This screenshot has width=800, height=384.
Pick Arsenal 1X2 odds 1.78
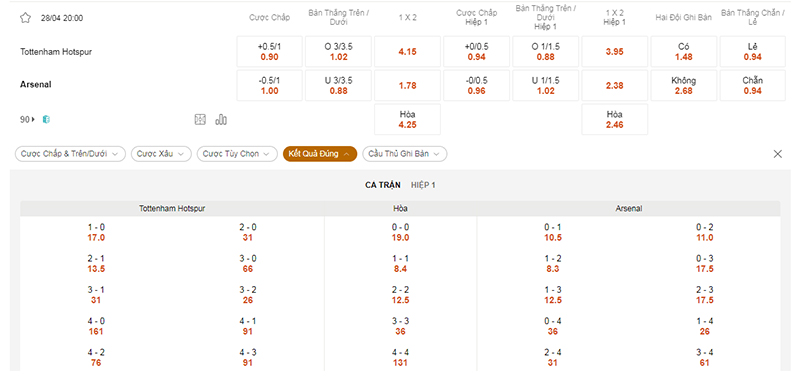[x=407, y=86]
